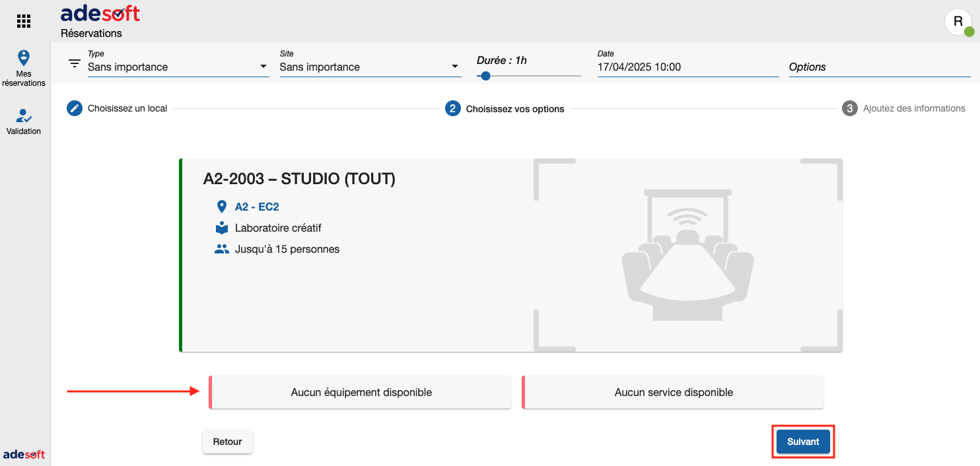Click the Durée slider handle
This screenshot has height=466, width=980.
click(x=485, y=76)
